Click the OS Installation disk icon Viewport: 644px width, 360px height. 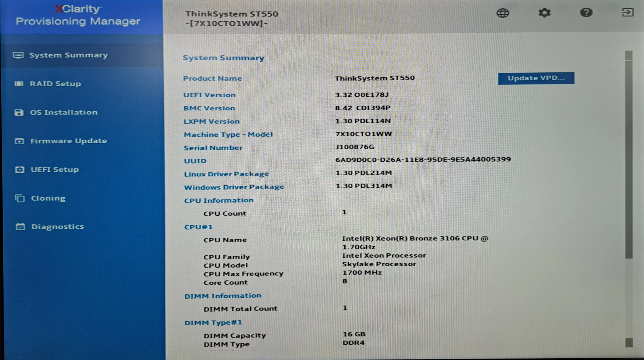point(19,113)
